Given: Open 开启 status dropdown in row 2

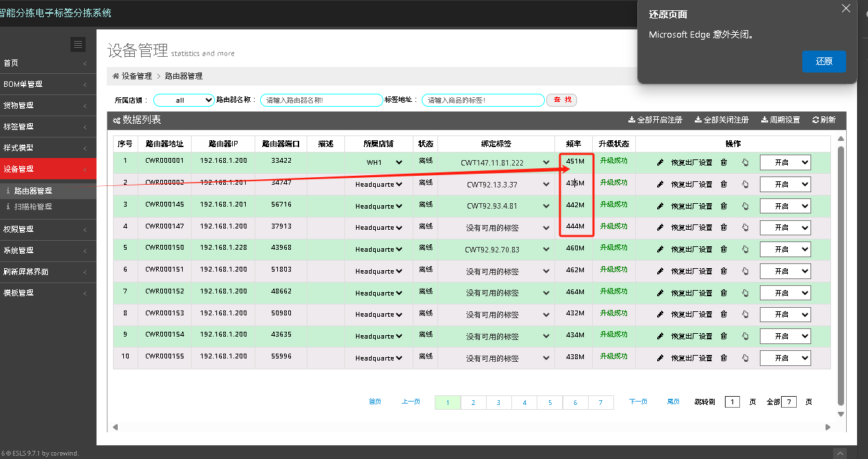Looking at the screenshot, I should tap(784, 184).
